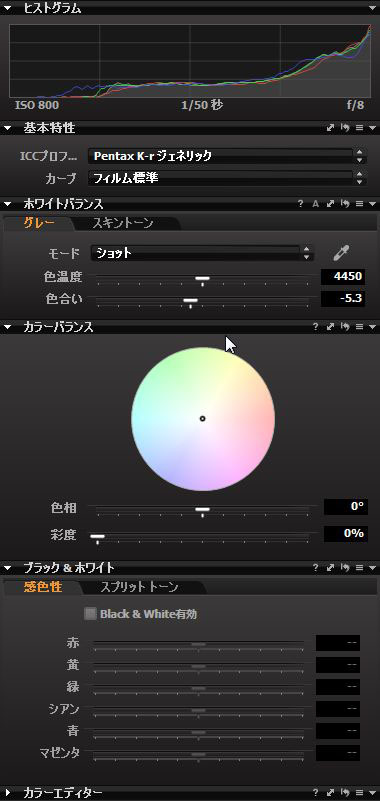The width and height of the screenshot is (380, 801).
Task: Pick white balance with the eyedropper icon
Action: click(x=341, y=253)
